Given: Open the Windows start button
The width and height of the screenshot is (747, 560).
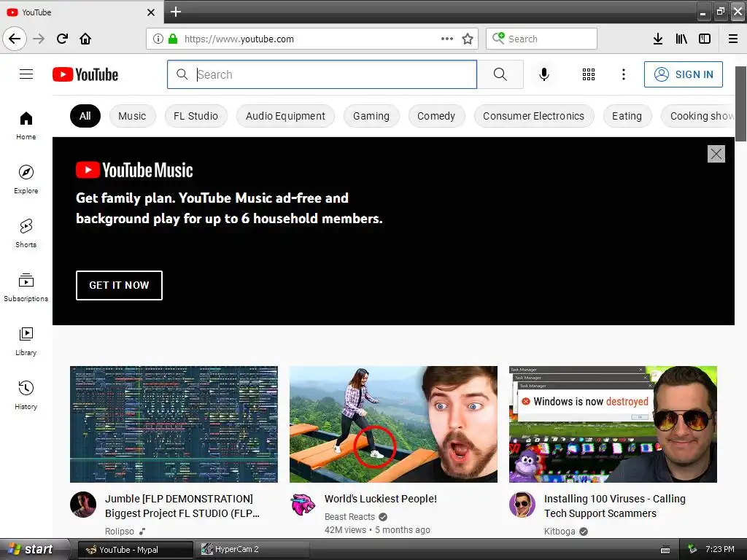Looking at the screenshot, I should pyautogui.click(x=34, y=549).
